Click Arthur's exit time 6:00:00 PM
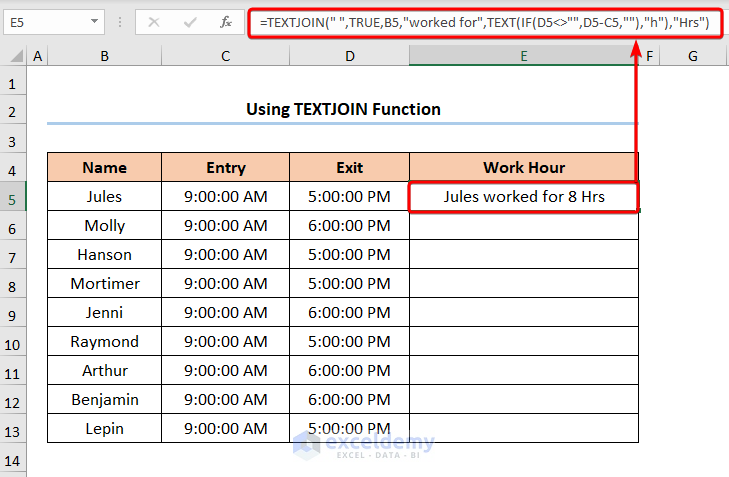 (x=350, y=371)
